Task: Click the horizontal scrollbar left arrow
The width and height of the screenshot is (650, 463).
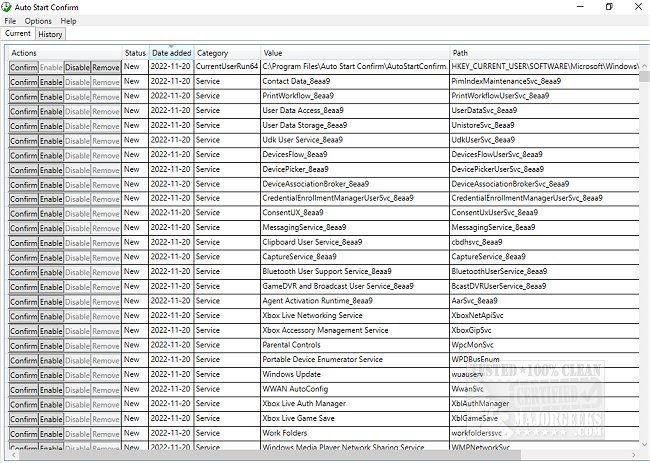Action: click(13, 455)
